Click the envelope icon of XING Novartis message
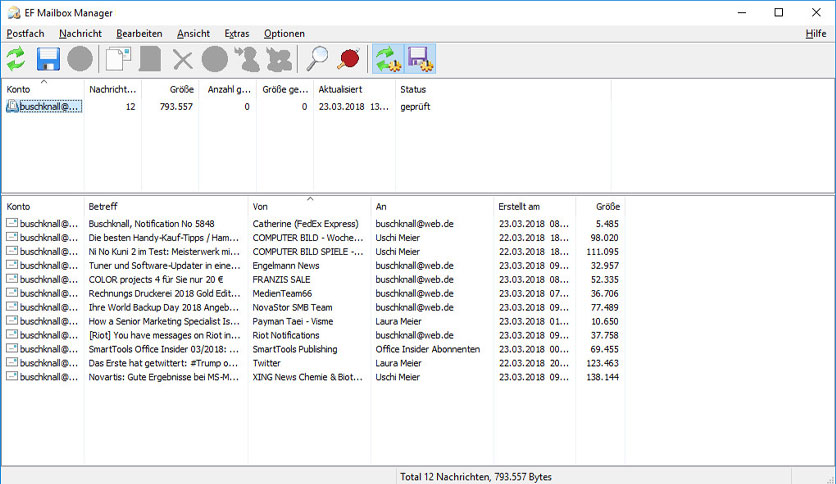Screen dimensions: 836x484 (x=12, y=378)
